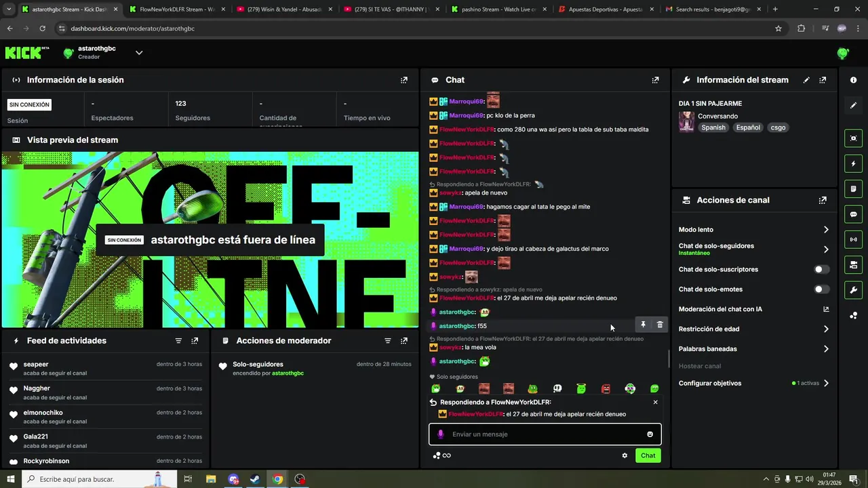Open the emoji picker in message box

click(x=650, y=434)
